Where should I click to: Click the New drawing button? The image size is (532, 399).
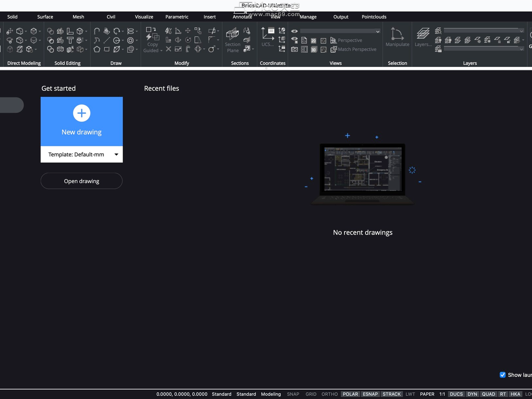click(x=81, y=121)
